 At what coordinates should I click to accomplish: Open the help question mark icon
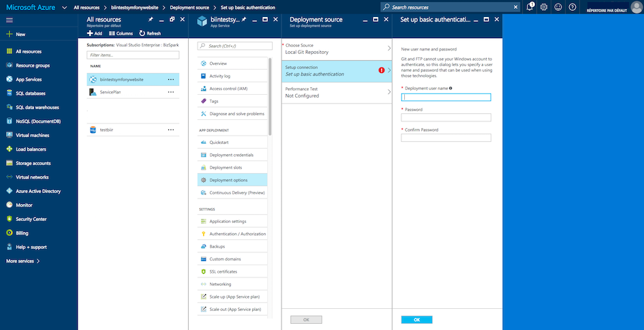(572, 7)
